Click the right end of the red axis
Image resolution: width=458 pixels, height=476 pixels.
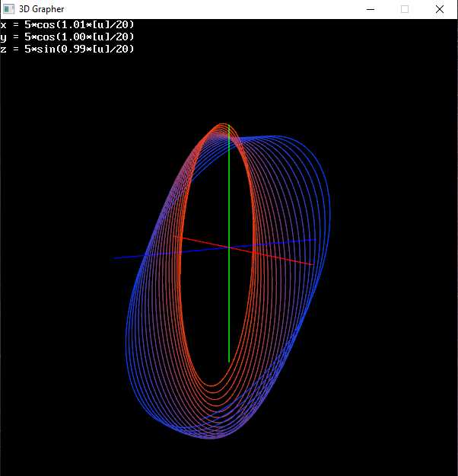310,264
